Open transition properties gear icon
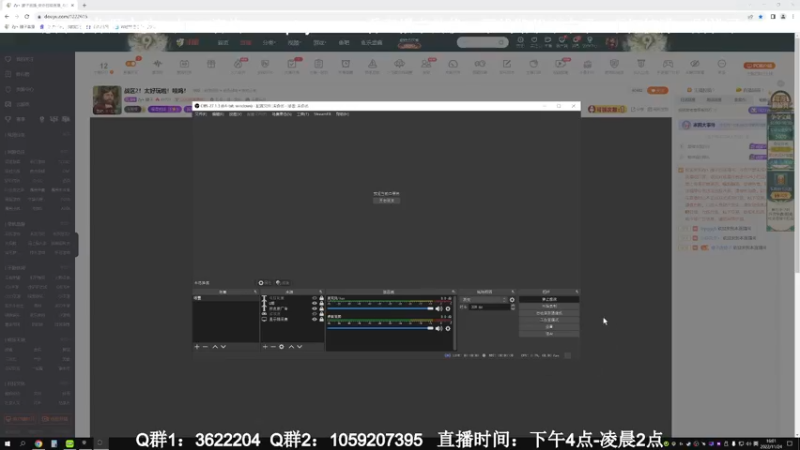The width and height of the screenshot is (800, 450). pos(512,300)
